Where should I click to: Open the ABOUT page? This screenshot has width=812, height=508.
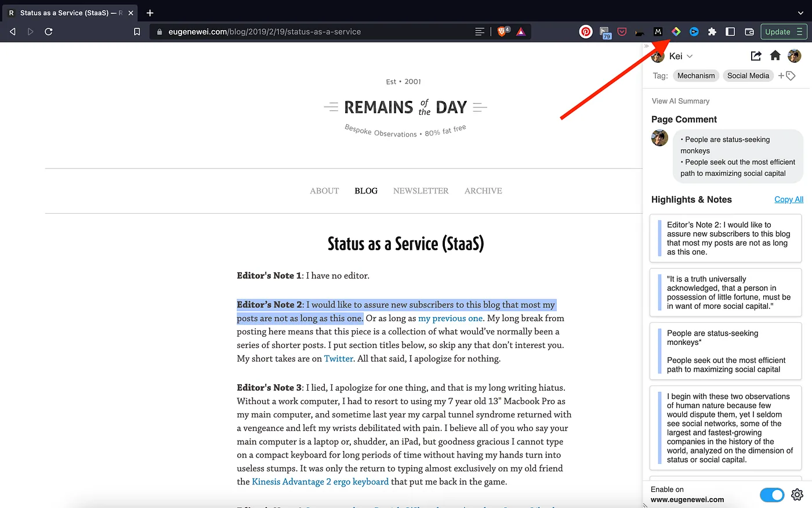[324, 191]
